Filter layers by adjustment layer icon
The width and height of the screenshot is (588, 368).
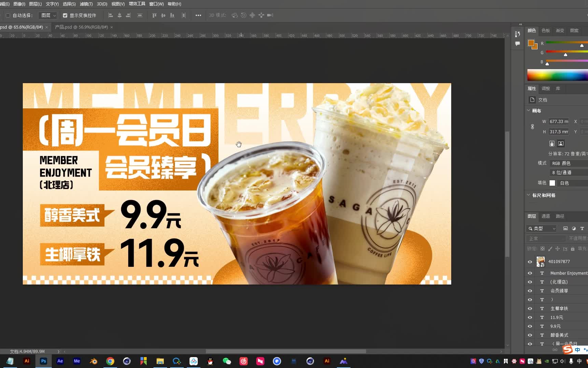click(x=574, y=228)
